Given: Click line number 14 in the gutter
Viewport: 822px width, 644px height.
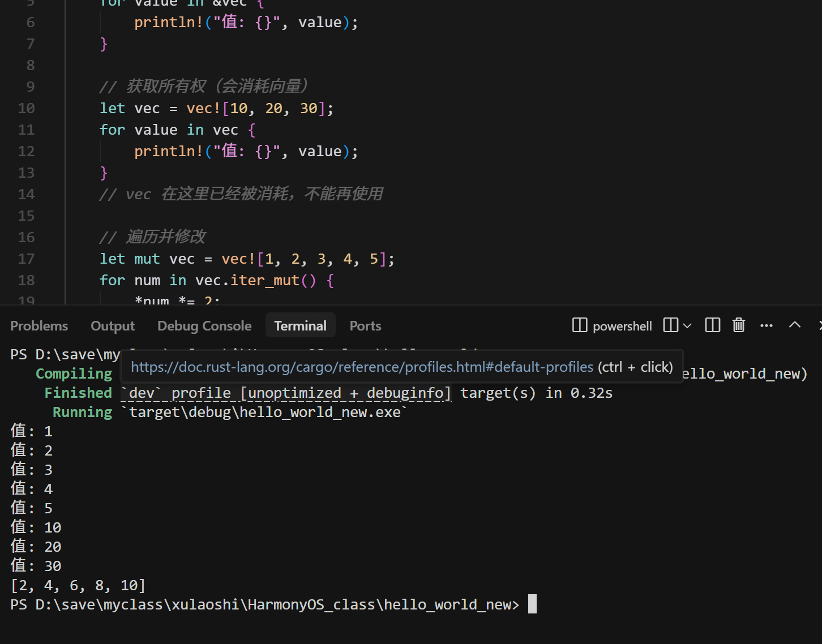Looking at the screenshot, I should point(27,195).
